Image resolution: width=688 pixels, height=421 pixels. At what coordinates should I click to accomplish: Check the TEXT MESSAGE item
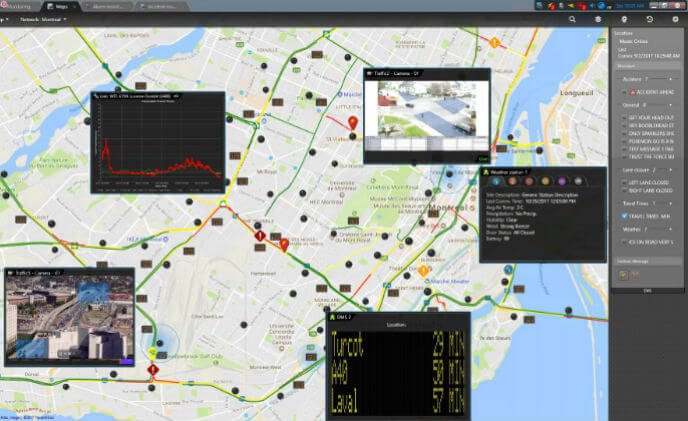tap(624, 149)
